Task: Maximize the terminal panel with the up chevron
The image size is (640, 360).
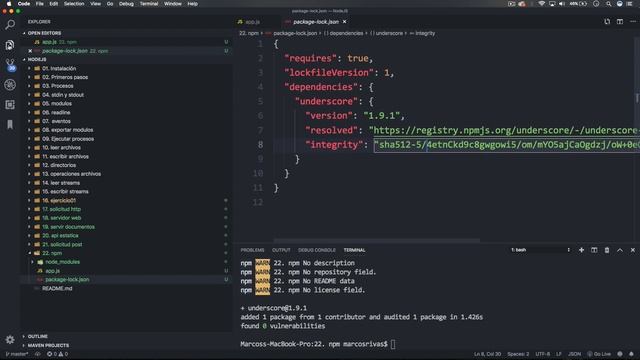Action: pos(620,250)
